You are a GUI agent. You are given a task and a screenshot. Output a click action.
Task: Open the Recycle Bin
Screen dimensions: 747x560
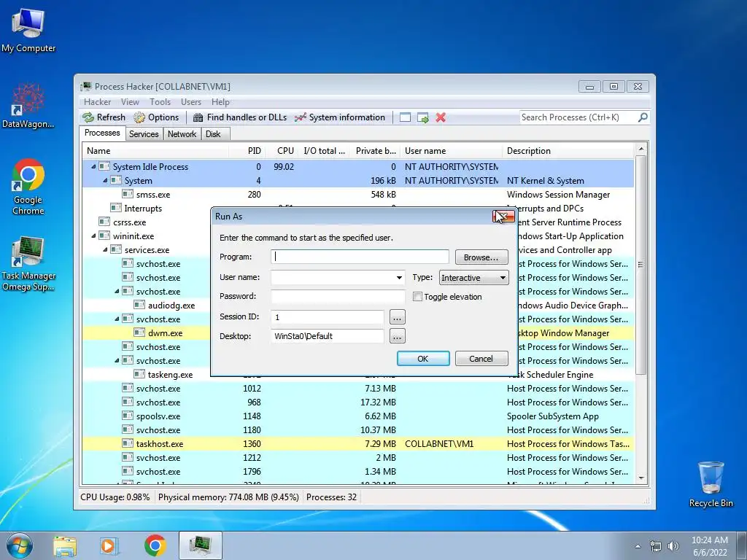[x=711, y=484]
